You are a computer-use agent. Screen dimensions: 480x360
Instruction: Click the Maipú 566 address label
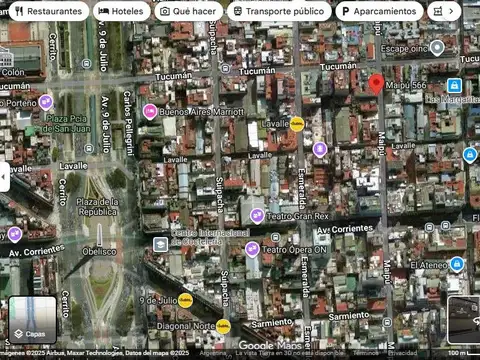click(x=406, y=85)
